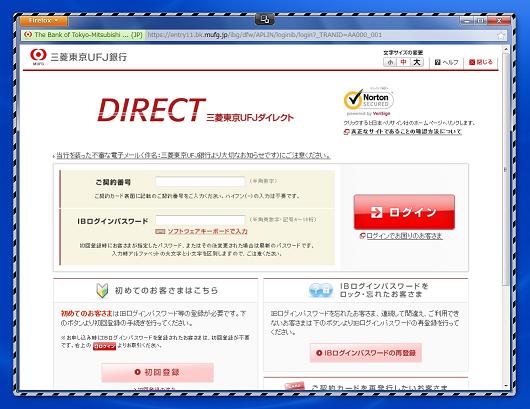The width and height of the screenshot is (530, 409).
Task: Set text size to large (大)
Action: (417, 63)
